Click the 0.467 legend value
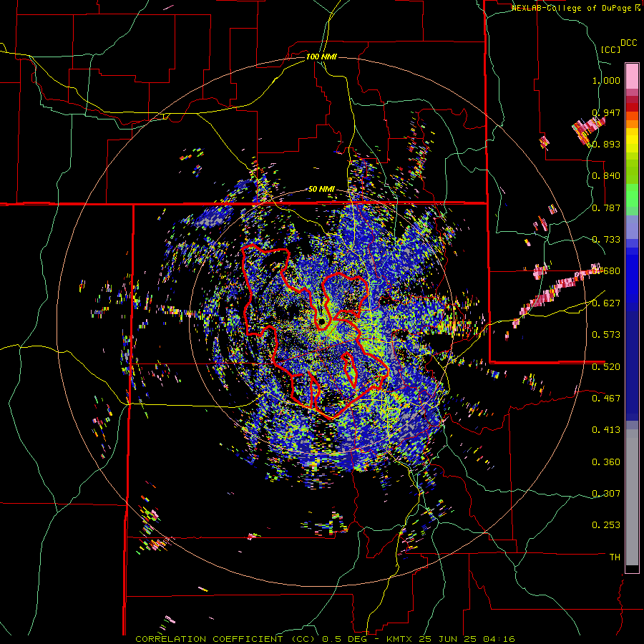Image resolution: width=644 pixels, height=644 pixels. (x=606, y=399)
